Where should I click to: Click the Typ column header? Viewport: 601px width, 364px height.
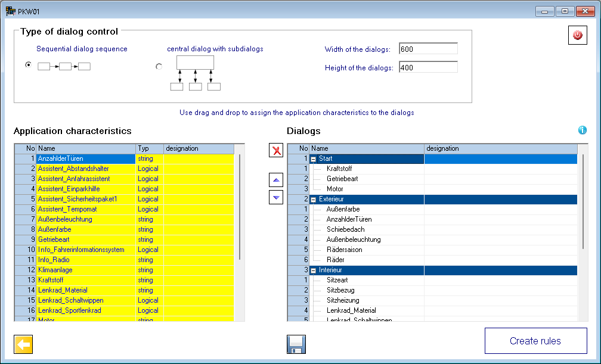[149, 148]
